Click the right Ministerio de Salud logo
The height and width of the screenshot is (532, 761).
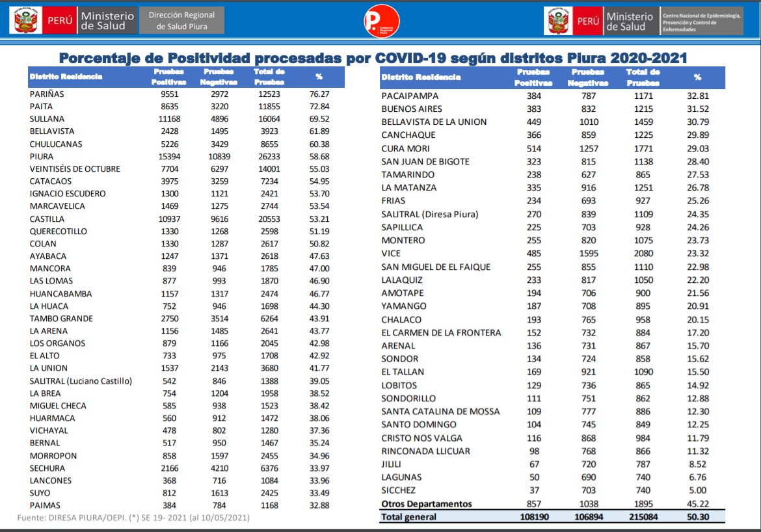point(630,21)
